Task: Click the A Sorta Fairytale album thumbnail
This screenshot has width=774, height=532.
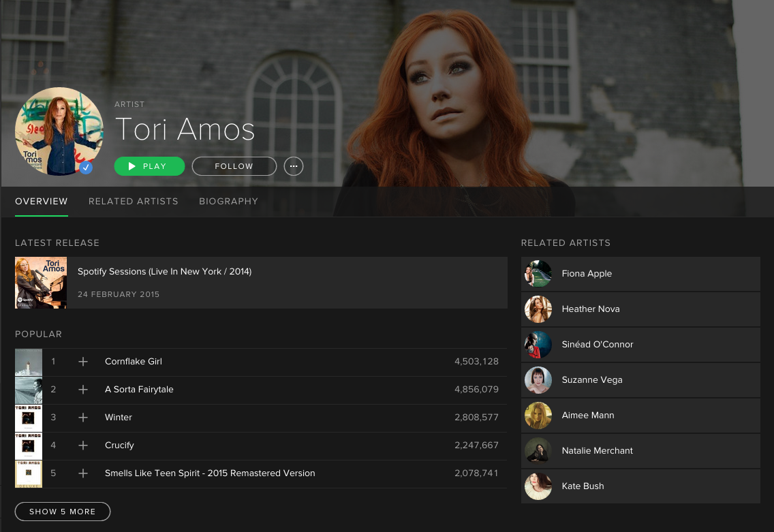Action: pos(29,390)
